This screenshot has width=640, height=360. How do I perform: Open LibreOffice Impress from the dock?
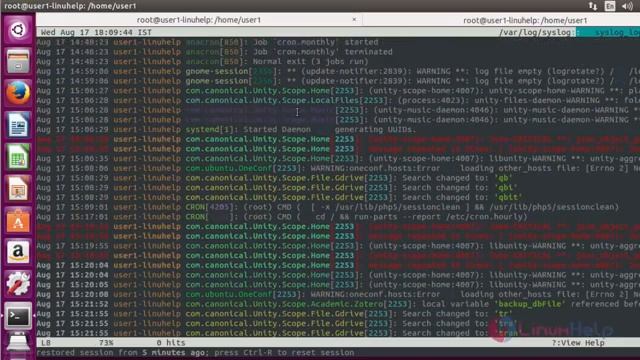pyautogui.click(x=18, y=189)
